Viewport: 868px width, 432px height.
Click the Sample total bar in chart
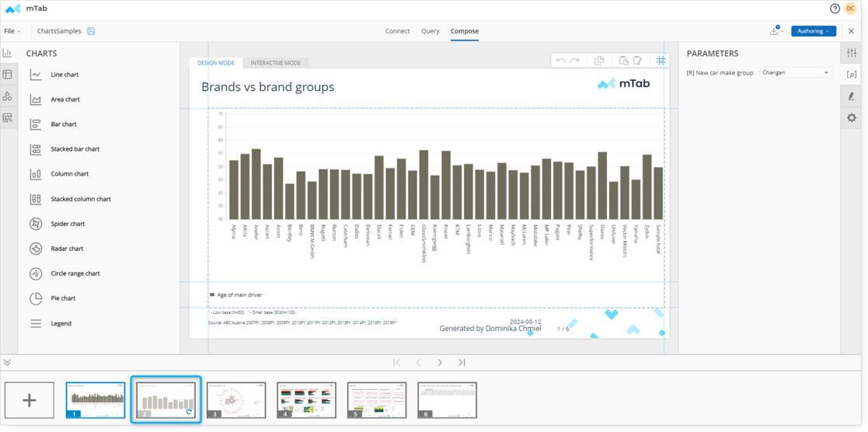(658, 193)
